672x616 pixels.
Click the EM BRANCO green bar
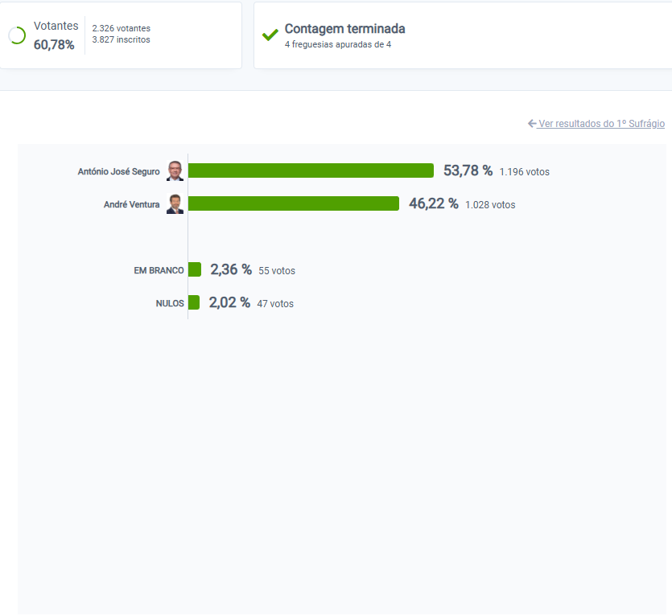195,269
